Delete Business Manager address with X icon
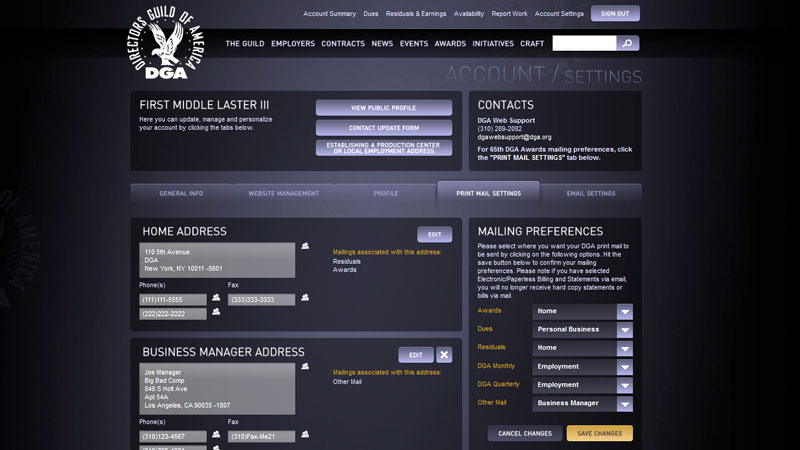Screen dimensions: 800x450 (x=444, y=355)
